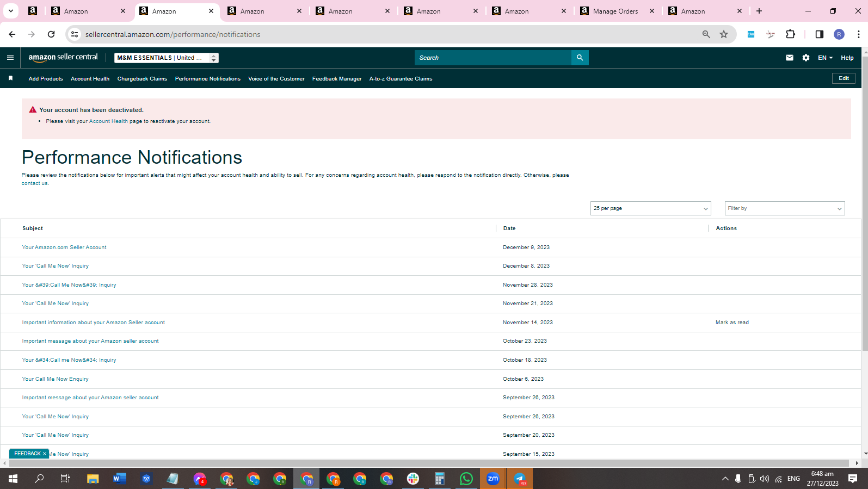Click the Subject column header
Image resolution: width=868 pixels, height=489 pixels.
pyautogui.click(x=33, y=228)
